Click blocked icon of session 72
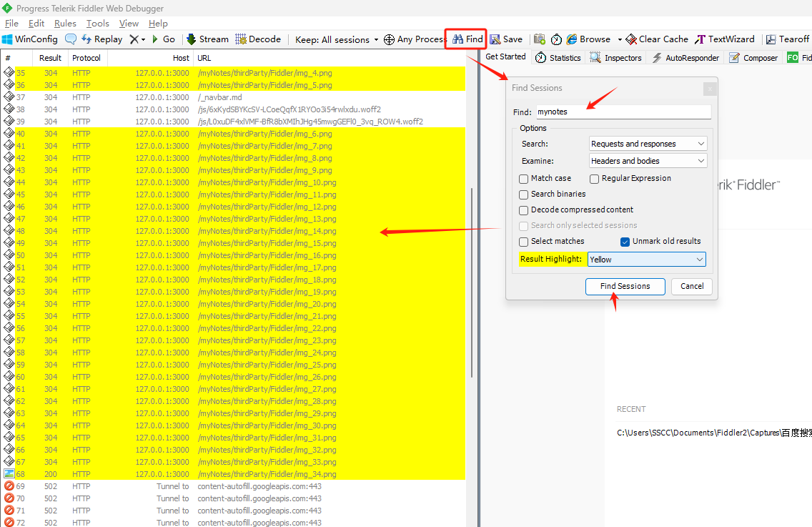Image resolution: width=812 pixels, height=527 pixels. coord(9,522)
